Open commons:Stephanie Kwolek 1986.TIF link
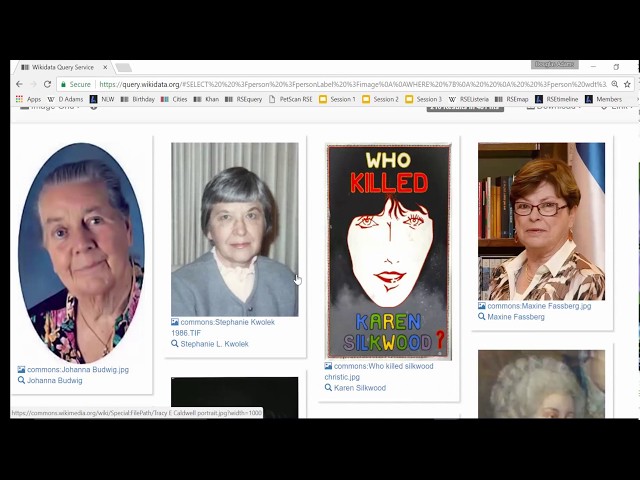This screenshot has height=480, width=640. pos(223,327)
